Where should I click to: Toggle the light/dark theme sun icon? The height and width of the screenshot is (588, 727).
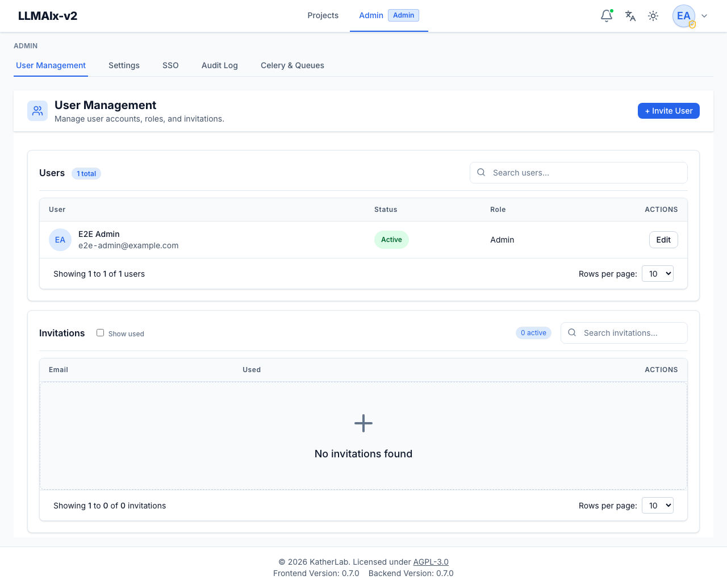653,16
